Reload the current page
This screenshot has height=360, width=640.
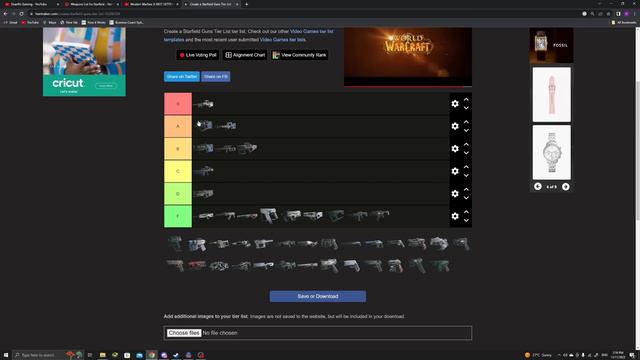tap(21, 13)
